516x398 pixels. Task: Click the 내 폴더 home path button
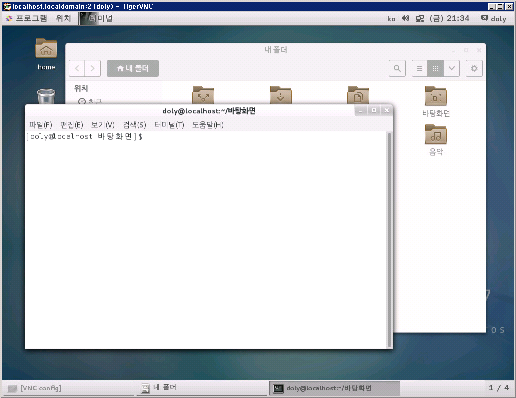pyautogui.click(x=133, y=68)
